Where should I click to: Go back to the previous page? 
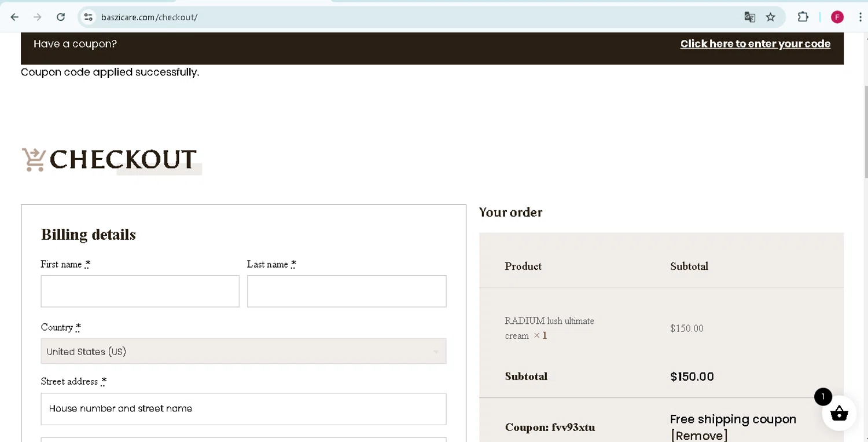pyautogui.click(x=14, y=17)
